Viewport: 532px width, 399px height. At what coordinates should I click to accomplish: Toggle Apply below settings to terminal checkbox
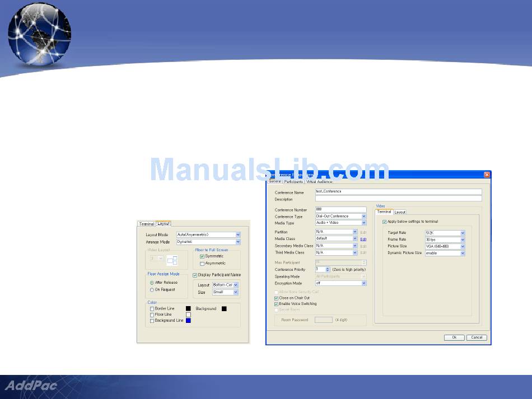(x=384, y=222)
